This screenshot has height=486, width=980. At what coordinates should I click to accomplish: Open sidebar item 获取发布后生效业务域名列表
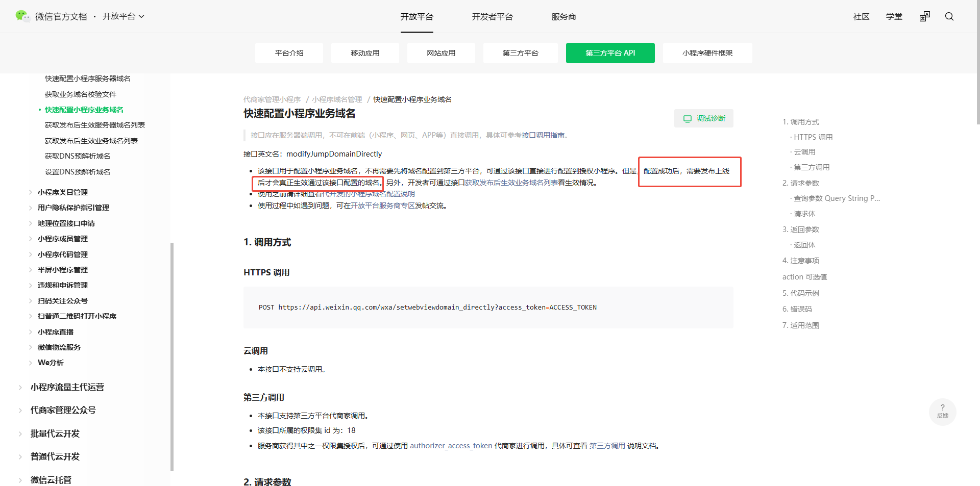tap(91, 141)
